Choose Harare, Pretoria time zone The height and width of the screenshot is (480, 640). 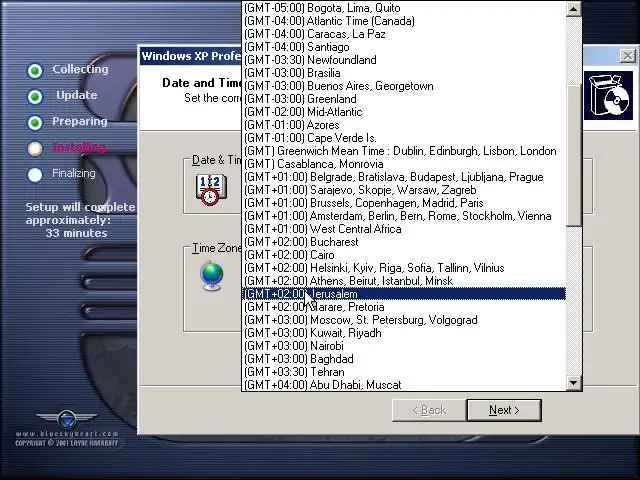point(404,307)
